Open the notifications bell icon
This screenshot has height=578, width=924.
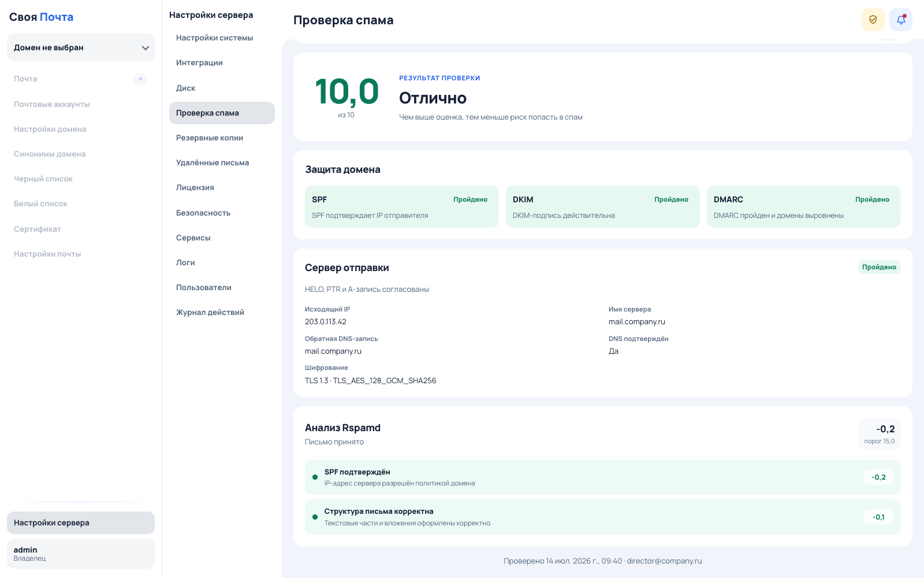point(900,20)
